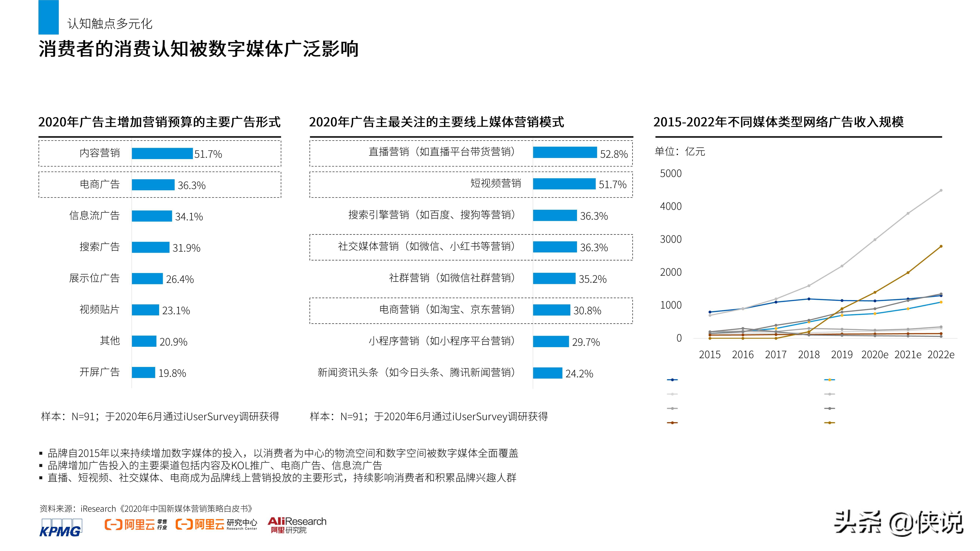Image resolution: width=980 pixels, height=551 pixels.
Task: Click the dark blue legend marker
Action: click(672, 380)
